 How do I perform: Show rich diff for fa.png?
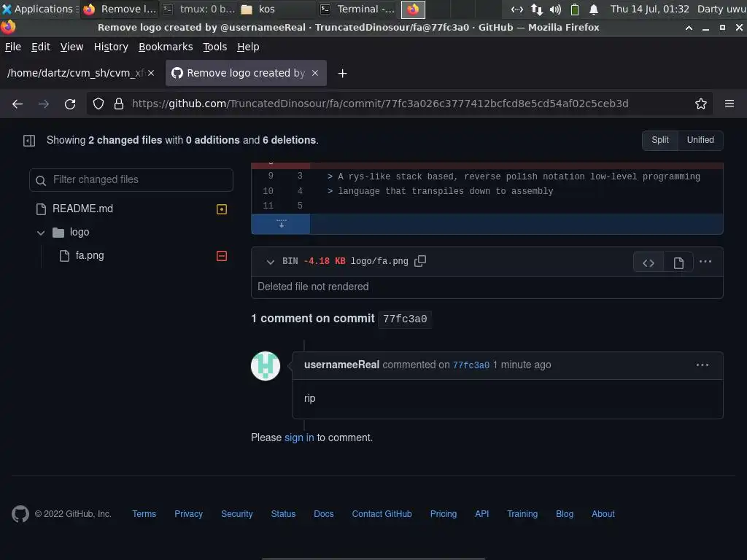678,262
